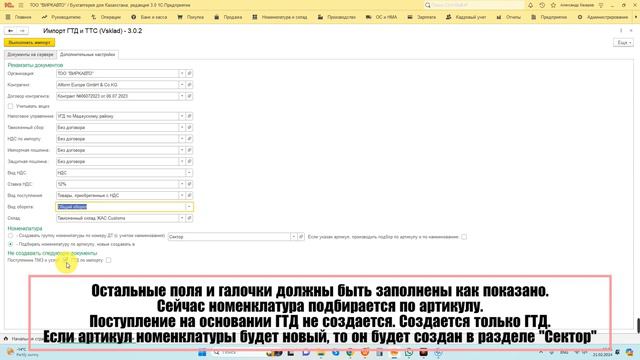Open the Налоговое управление link icon
This screenshot has height=360, width=640.
click(x=189, y=116)
